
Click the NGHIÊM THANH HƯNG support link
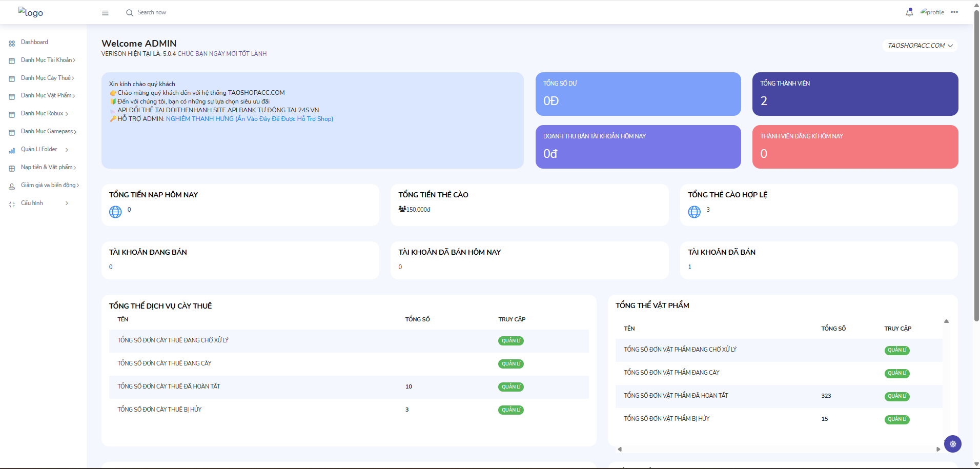(x=249, y=119)
